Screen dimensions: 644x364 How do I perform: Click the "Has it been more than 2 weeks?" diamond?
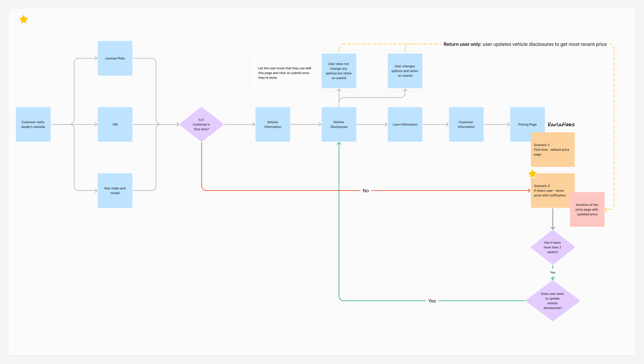pos(553,247)
